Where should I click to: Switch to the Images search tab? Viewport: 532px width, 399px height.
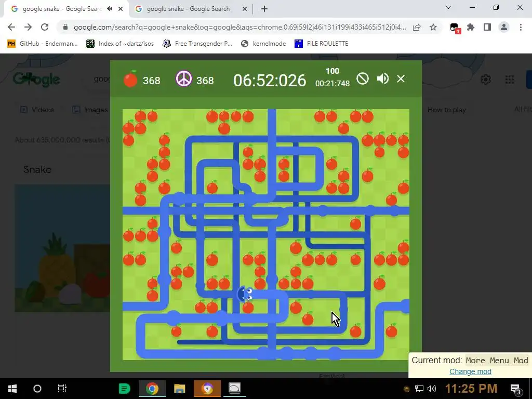[x=90, y=110]
